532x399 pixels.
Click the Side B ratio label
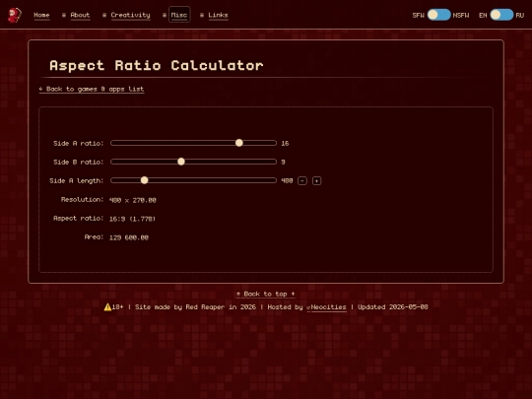[x=79, y=163]
